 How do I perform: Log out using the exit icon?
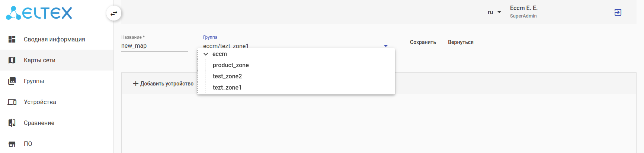click(618, 12)
